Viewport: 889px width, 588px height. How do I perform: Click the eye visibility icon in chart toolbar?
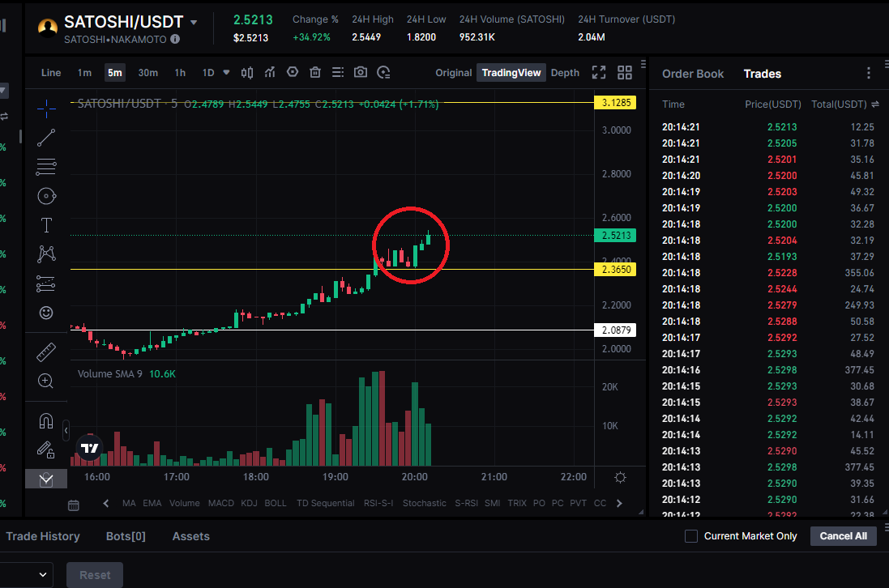point(293,72)
